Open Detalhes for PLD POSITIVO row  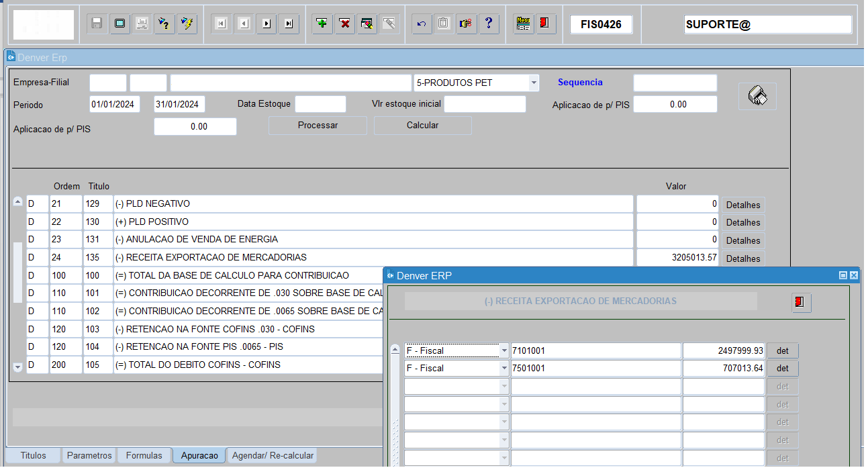(743, 223)
